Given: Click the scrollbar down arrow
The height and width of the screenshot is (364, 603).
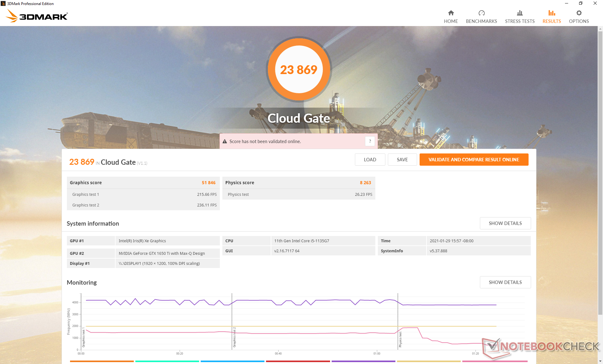Looking at the screenshot, I should (x=600, y=361).
